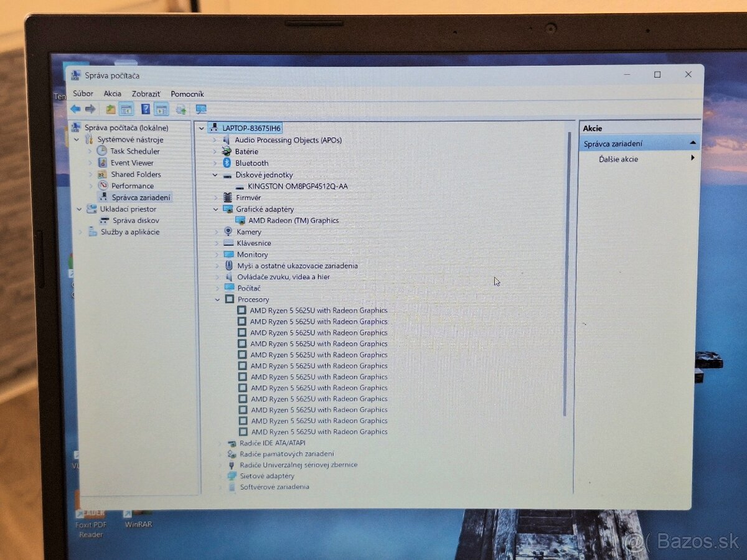Click the Monitory display icon

[229, 254]
